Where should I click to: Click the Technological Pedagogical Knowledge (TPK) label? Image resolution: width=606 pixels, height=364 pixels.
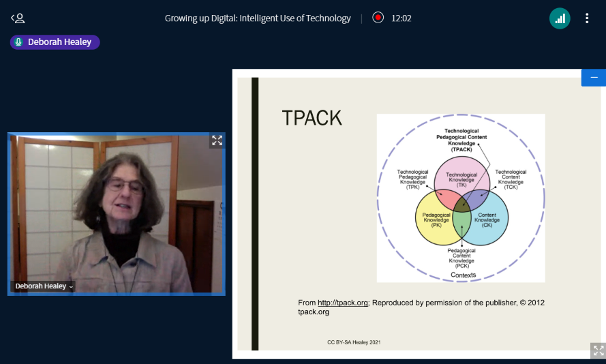click(x=412, y=179)
